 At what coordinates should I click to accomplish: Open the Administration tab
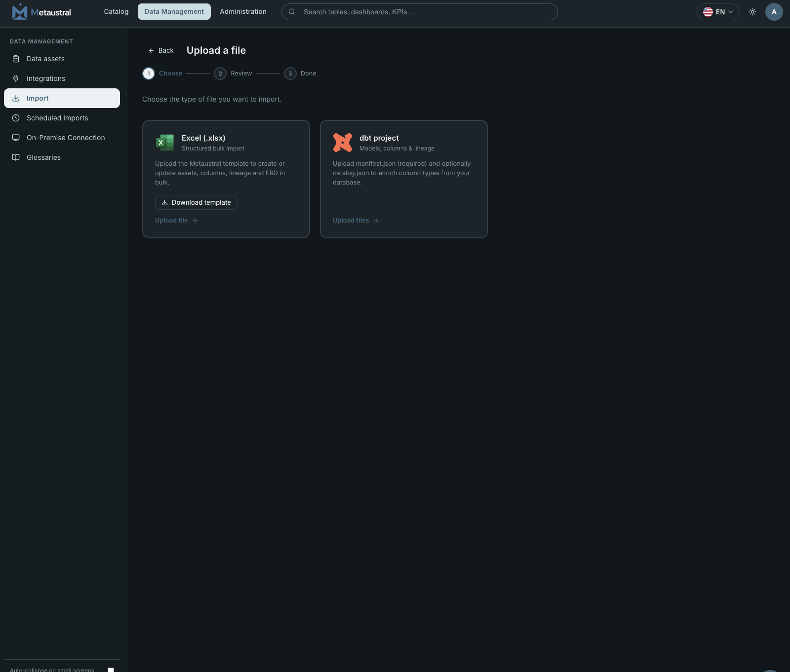[243, 11]
